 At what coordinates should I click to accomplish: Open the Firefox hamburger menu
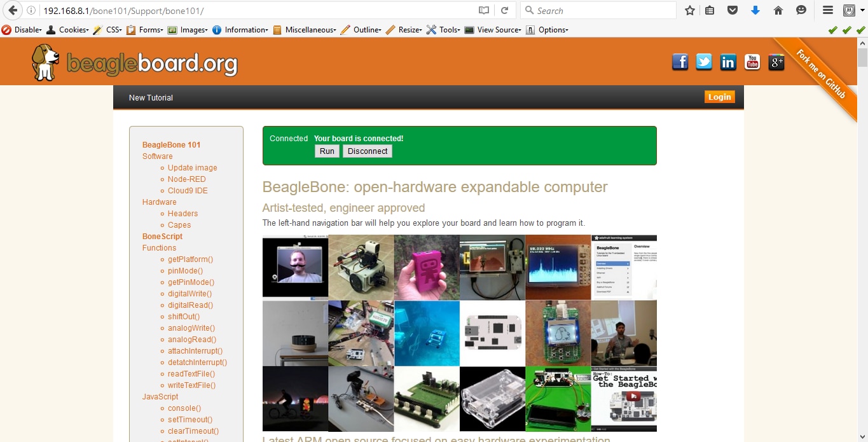point(827,11)
